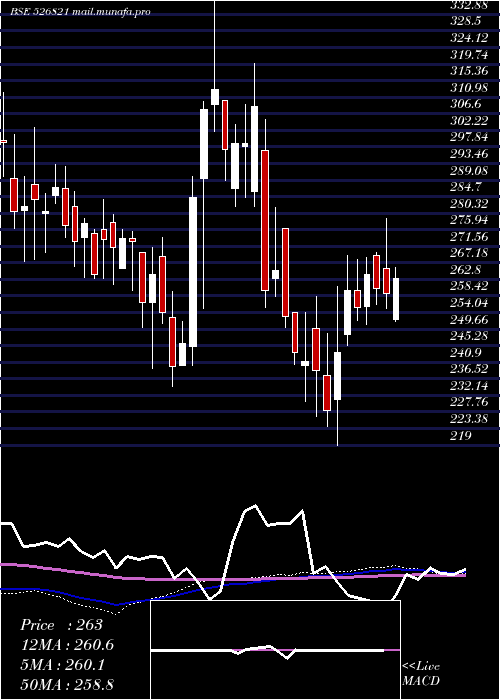Pick the 306.6 price axis value
This screenshot has height=700, width=500.
pos(466,104)
